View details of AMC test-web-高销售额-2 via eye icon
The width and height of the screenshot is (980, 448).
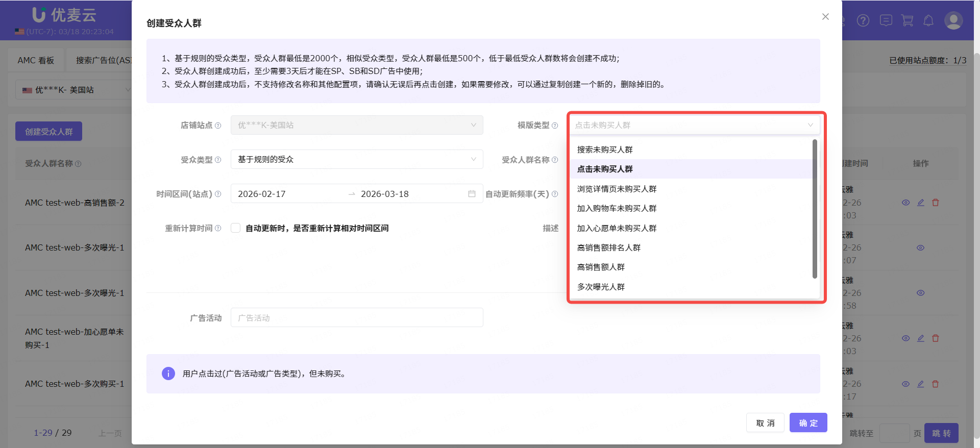pos(906,203)
